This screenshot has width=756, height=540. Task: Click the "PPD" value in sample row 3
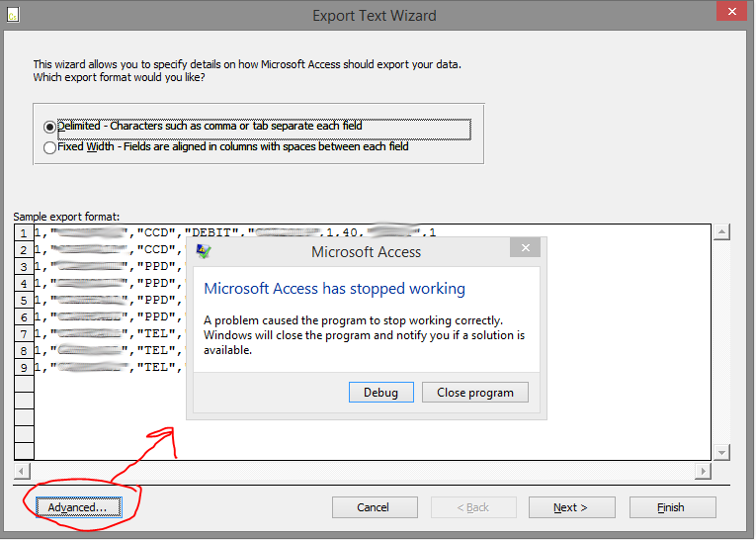[156, 266]
